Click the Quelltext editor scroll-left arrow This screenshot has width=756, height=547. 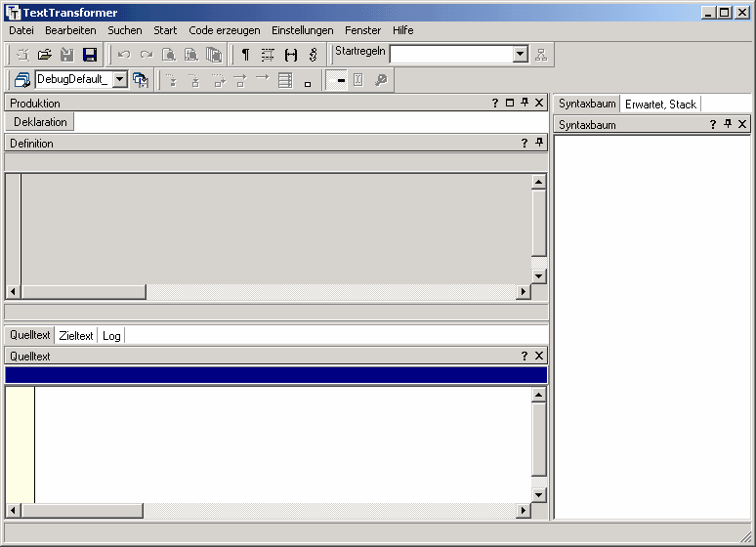pos(13,510)
